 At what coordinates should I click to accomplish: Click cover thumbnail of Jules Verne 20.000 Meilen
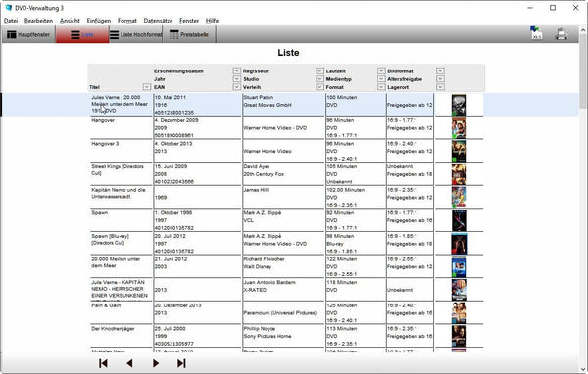(x=459, y=105)
